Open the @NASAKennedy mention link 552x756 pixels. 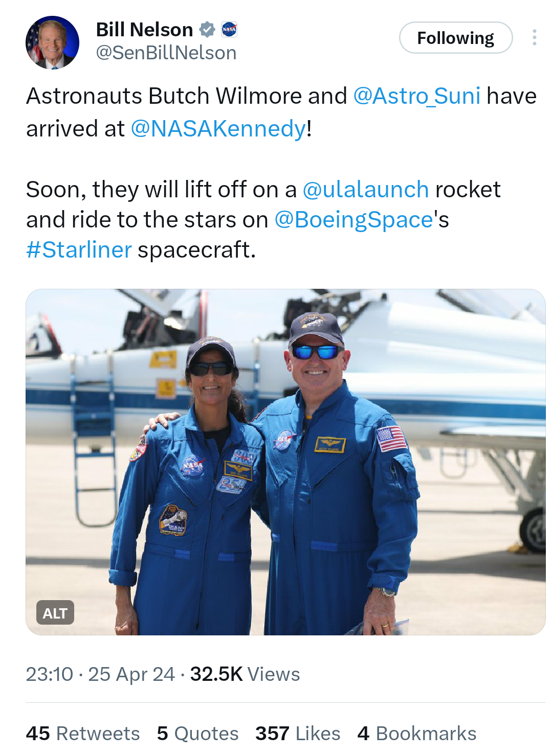(x=218, y=128)
